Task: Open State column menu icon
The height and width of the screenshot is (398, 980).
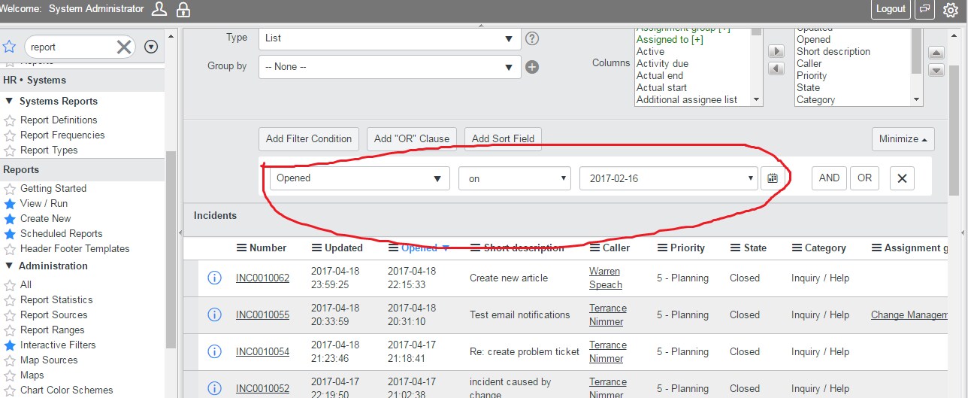Action: pyautogui.click(x=735, y=248)
